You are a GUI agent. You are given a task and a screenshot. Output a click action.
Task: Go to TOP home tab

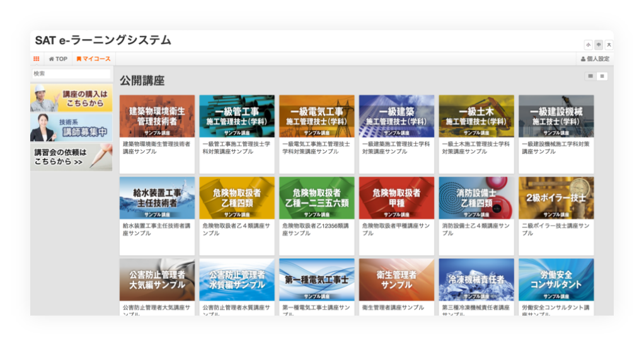pos(58,59)
